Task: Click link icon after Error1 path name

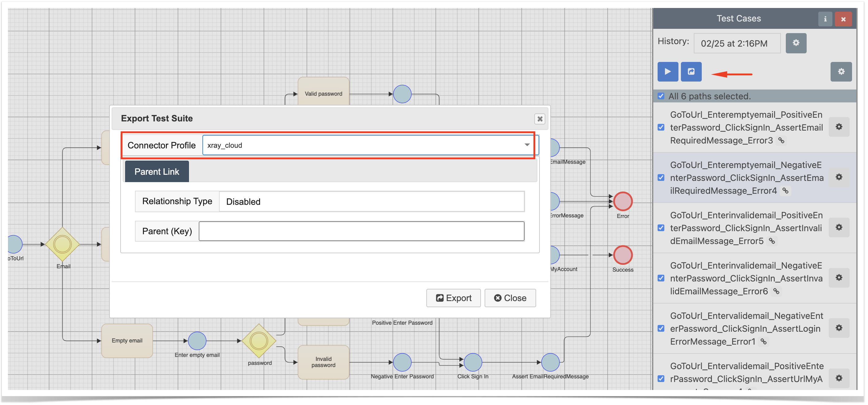Action: [763, 341]
